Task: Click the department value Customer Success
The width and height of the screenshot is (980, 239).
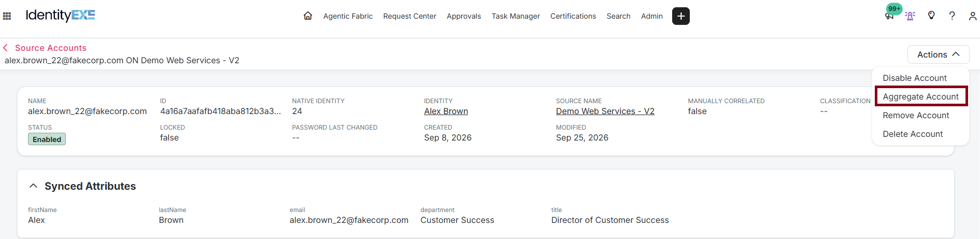Action: [x=457, y=220]
